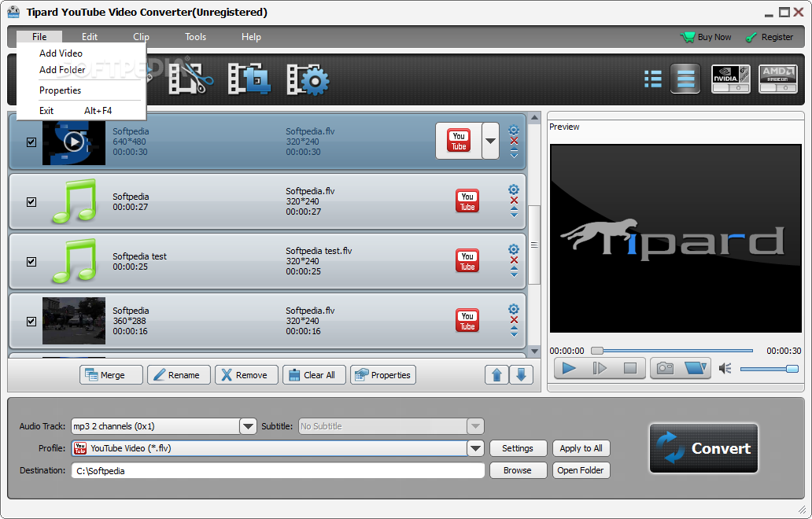The height and width of the screenshot is (519, 812).
Task: Click Register link
Action: click(x=770, y=37)
